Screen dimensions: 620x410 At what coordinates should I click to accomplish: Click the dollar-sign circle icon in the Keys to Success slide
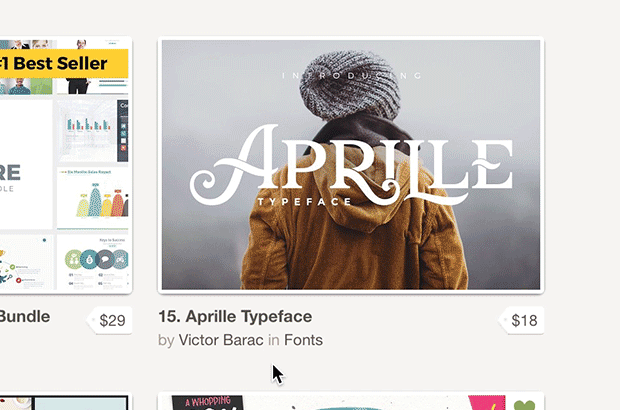[x=89, y=259]
